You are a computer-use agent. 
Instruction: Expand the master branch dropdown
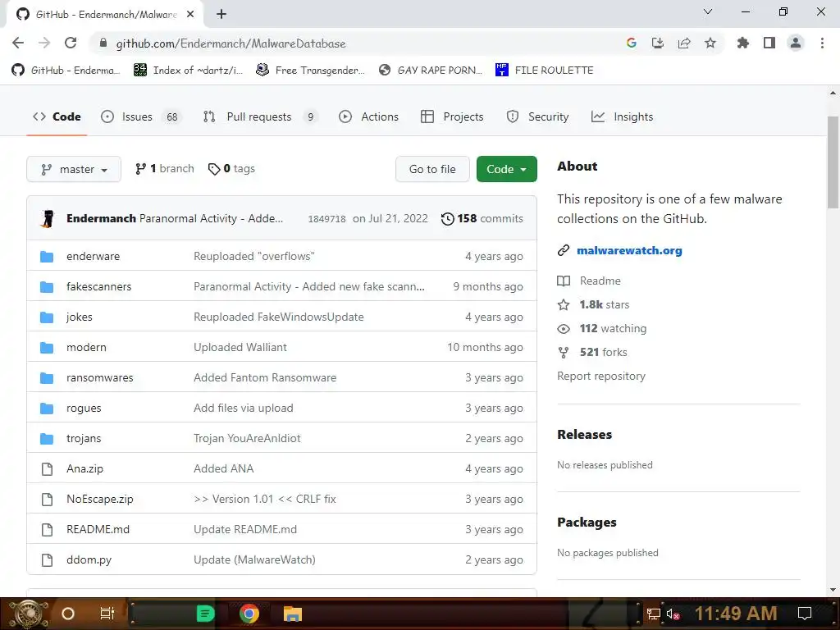click(x=74, y=169)
